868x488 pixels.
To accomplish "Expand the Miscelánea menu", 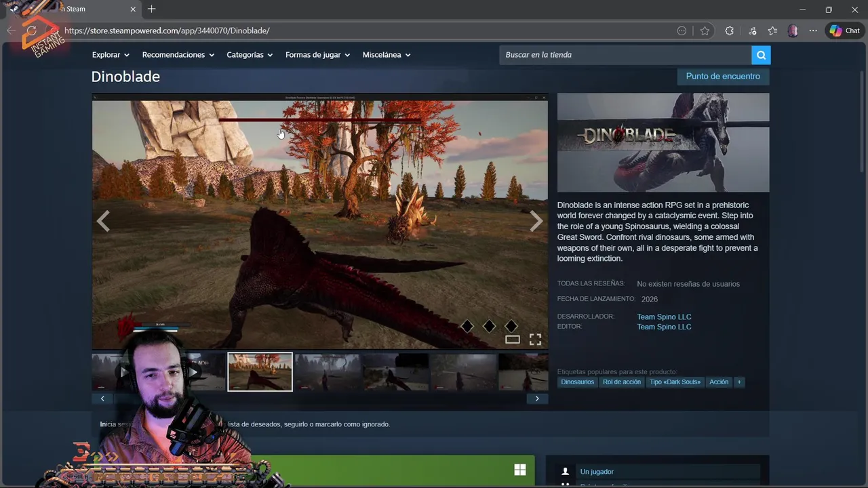I will (387, 55).
